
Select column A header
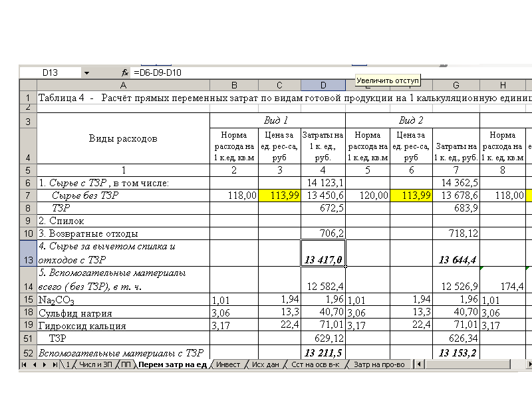click(123, 85)
